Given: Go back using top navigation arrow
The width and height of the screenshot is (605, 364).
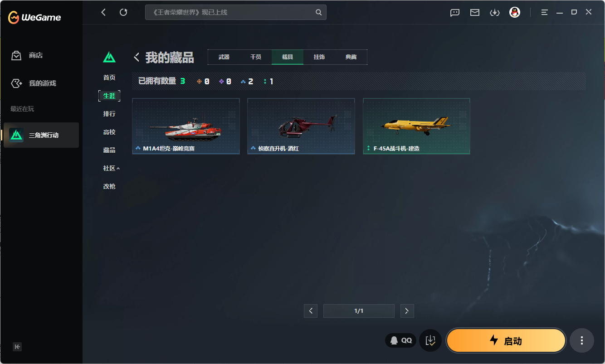Looking at the screenshot, I should point(103,12).
